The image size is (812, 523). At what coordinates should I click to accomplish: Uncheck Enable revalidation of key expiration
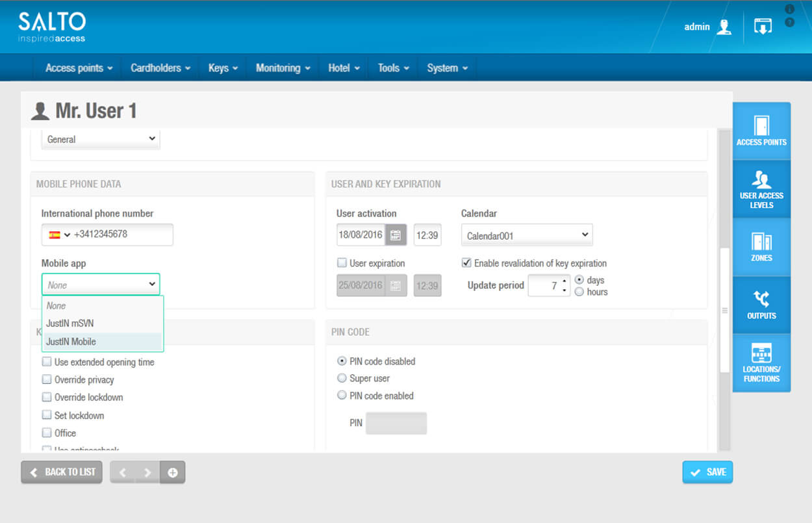(x=466, y=263)
